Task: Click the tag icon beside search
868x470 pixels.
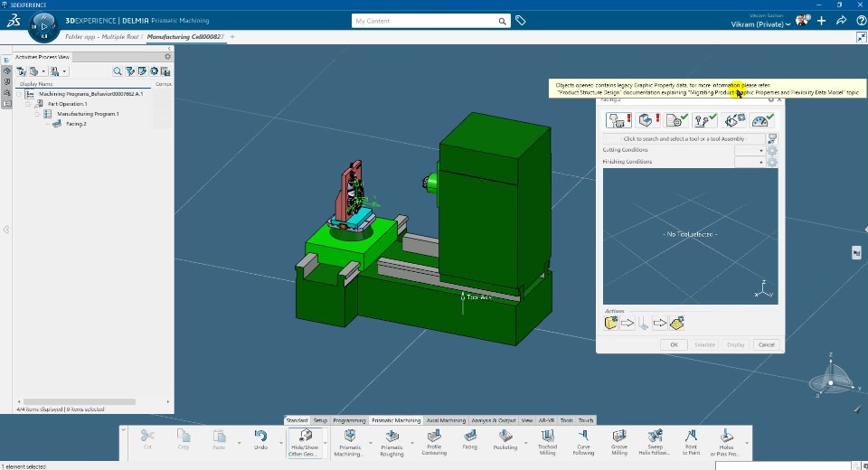Action: pyautogui.click(x=521, y=21)
